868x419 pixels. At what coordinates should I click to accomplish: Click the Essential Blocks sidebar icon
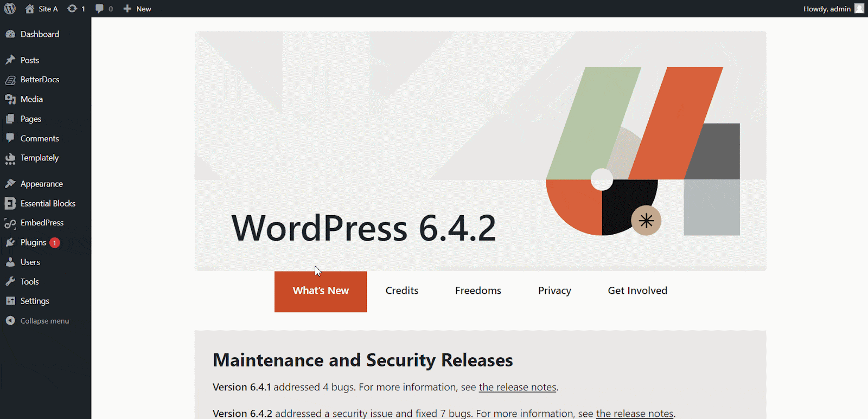pos(10,204)
